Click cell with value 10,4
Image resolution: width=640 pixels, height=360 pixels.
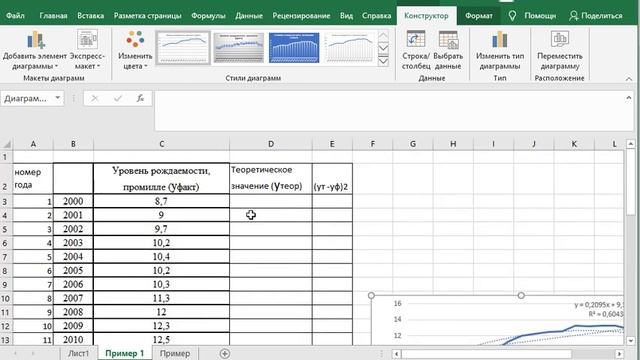161,257
